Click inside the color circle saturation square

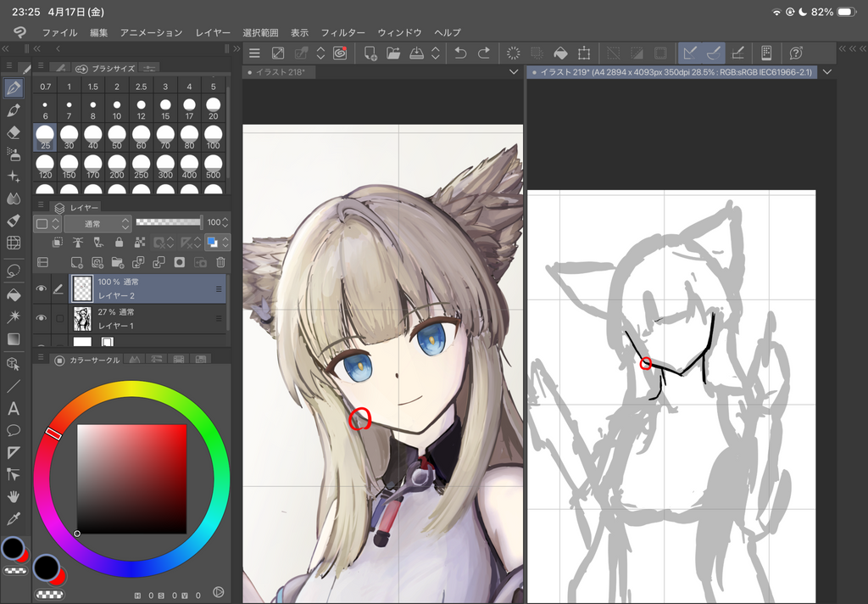click(131, 478)
